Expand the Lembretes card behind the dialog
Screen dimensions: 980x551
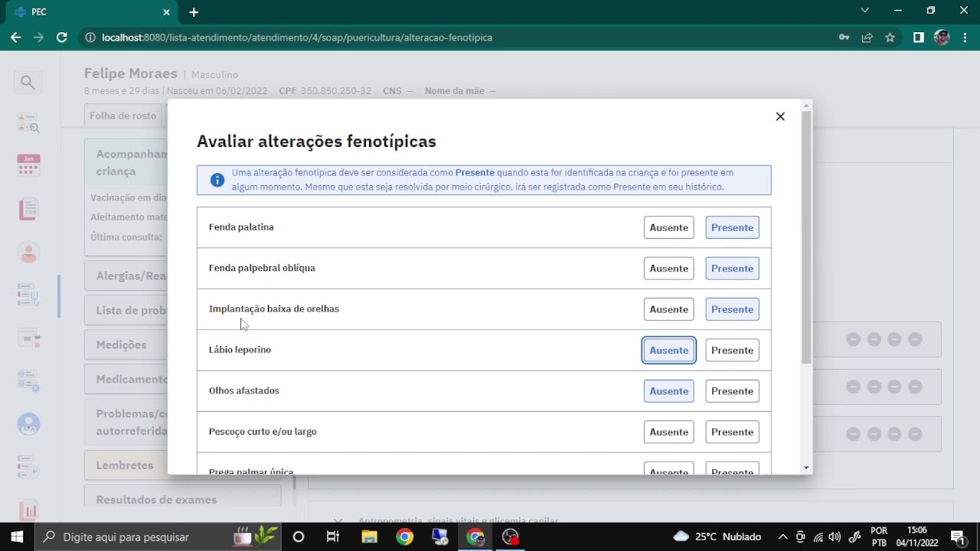click(126, 465)
